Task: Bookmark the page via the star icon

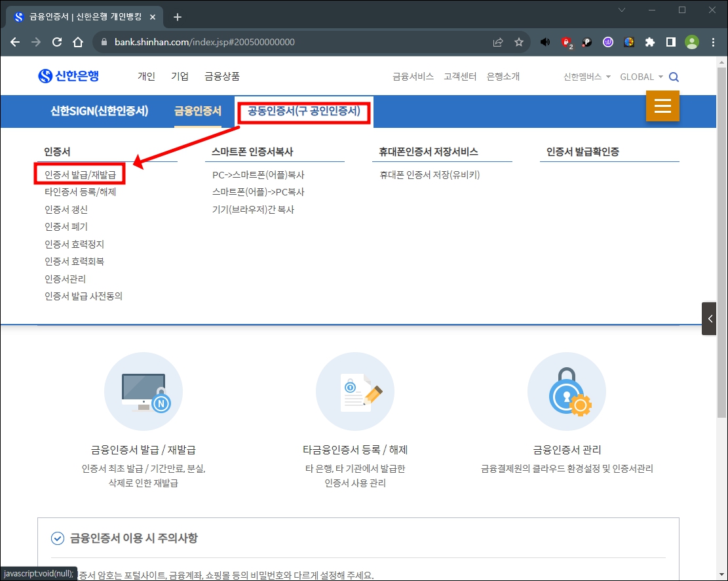Action: tap(519, 41)
